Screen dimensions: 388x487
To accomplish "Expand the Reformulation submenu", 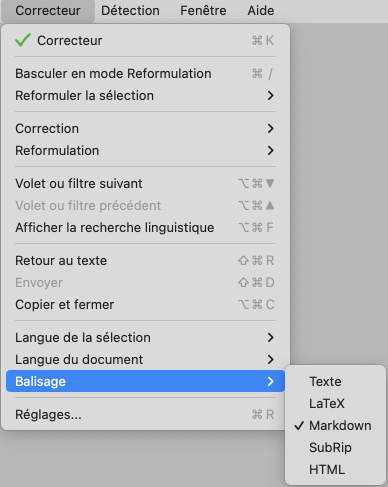I will (145, 151).
